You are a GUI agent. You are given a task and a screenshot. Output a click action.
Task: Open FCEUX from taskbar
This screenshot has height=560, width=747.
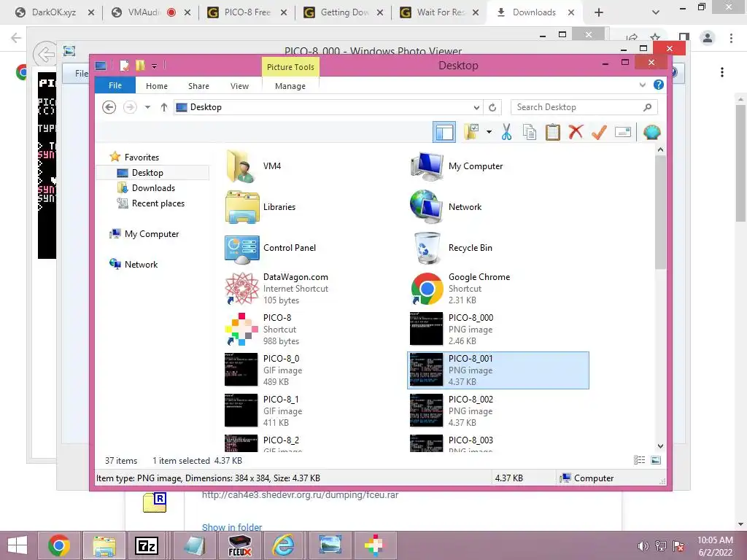239,545
